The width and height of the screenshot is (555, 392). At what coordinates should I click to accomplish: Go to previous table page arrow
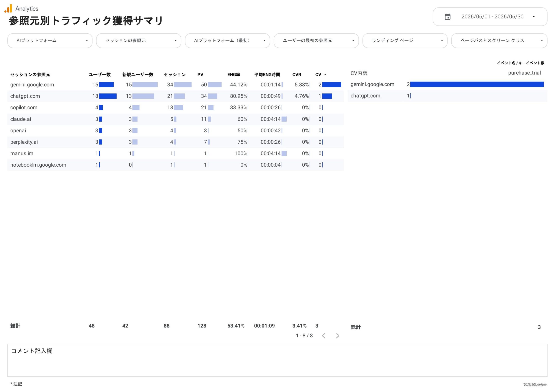324,336
